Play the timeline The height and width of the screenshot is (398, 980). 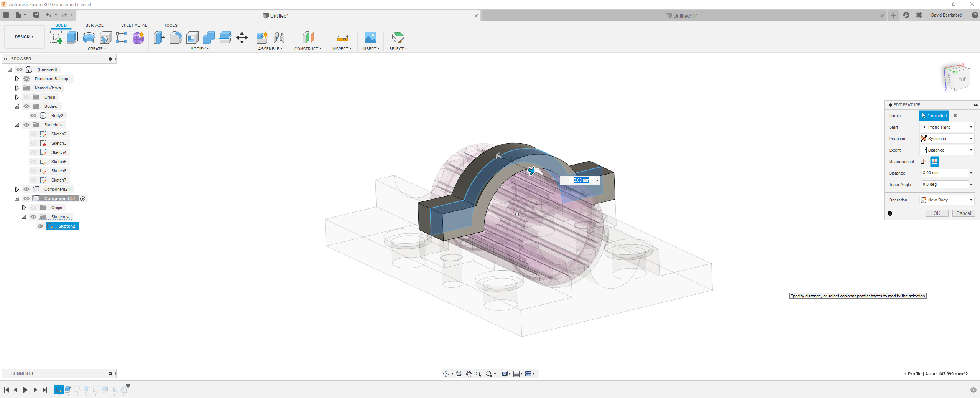point(25,390)
